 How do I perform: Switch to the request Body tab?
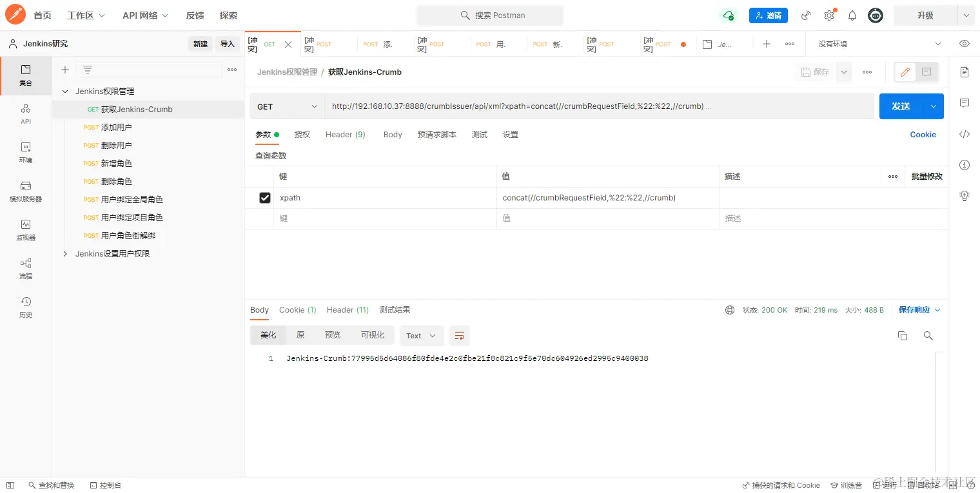(393, 135)
